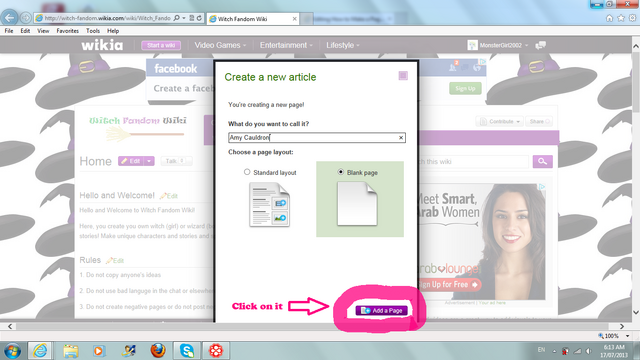Click the Talk button
This screenshot has width=640, height=360.
click(x=176, y=161)
